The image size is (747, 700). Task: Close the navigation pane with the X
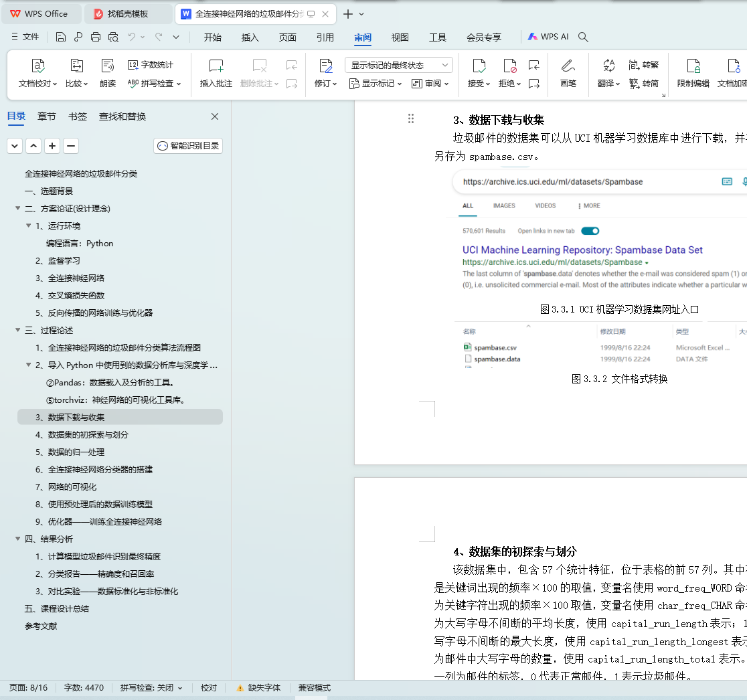pos(215,116)
